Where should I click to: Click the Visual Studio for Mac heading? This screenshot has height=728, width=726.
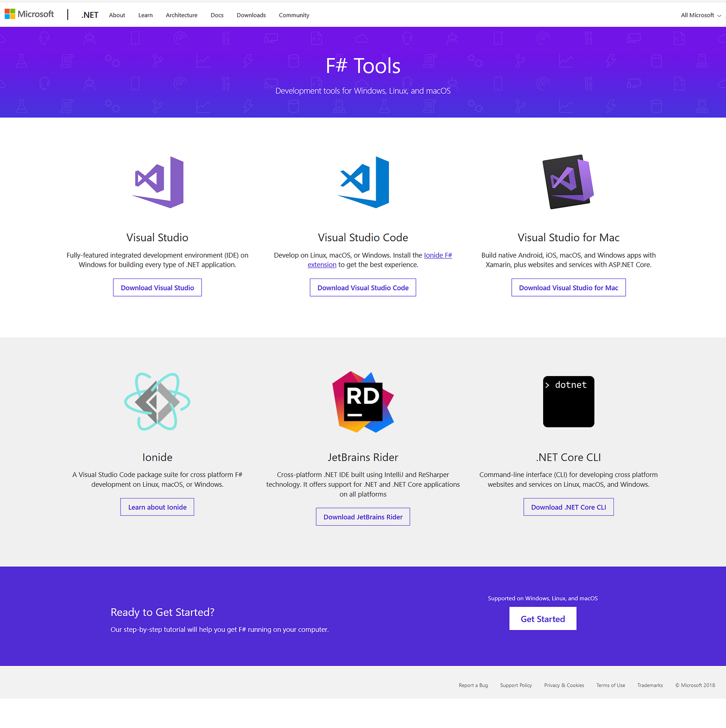point(569,238)
